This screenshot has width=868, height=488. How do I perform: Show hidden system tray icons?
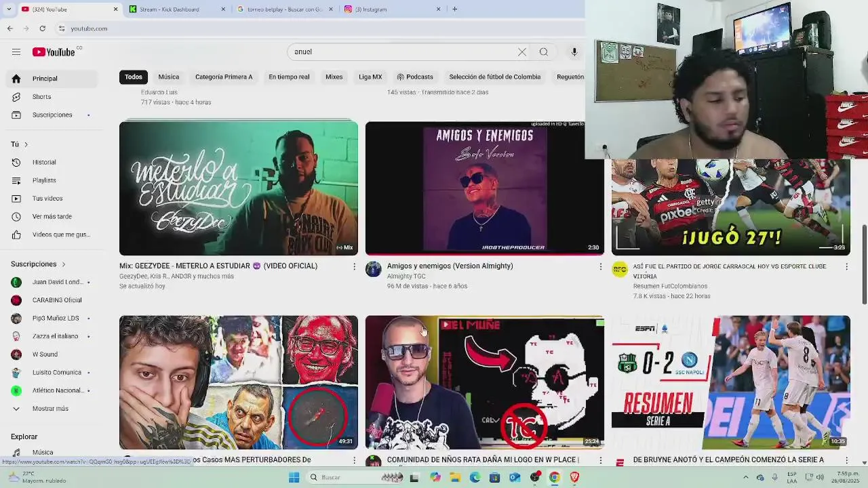(x=745, y=477)
